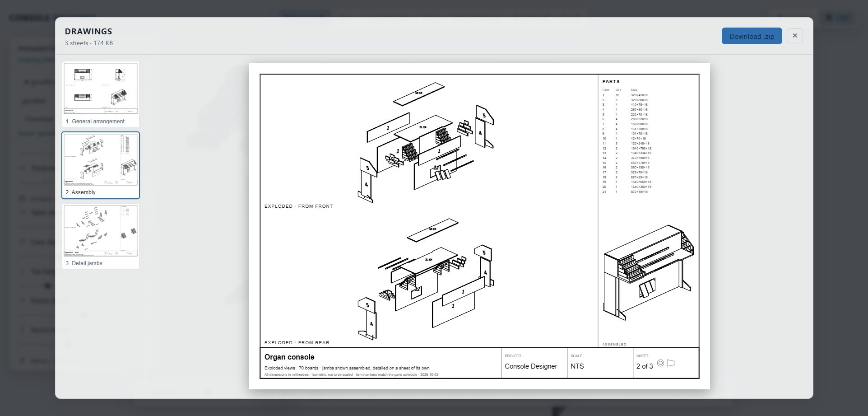The image size is (868, 416).
Task: Open the Detail jambs sheet thumbnail
Action: (x=101, y=236)
